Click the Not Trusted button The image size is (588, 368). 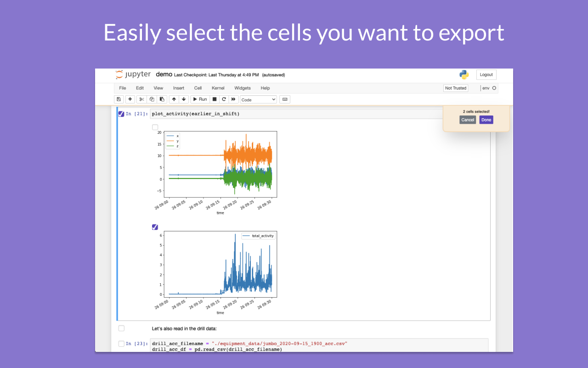pyautogui.click(x=456, y=88)
